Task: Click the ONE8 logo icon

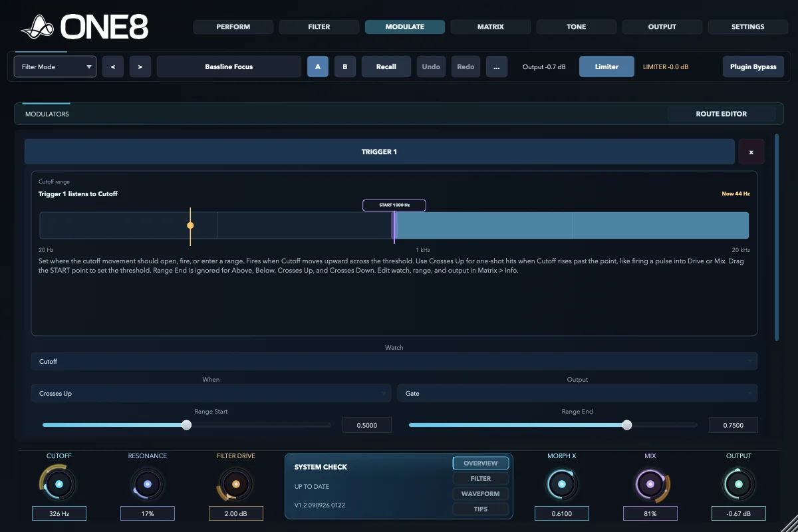Action: [39, 28]
